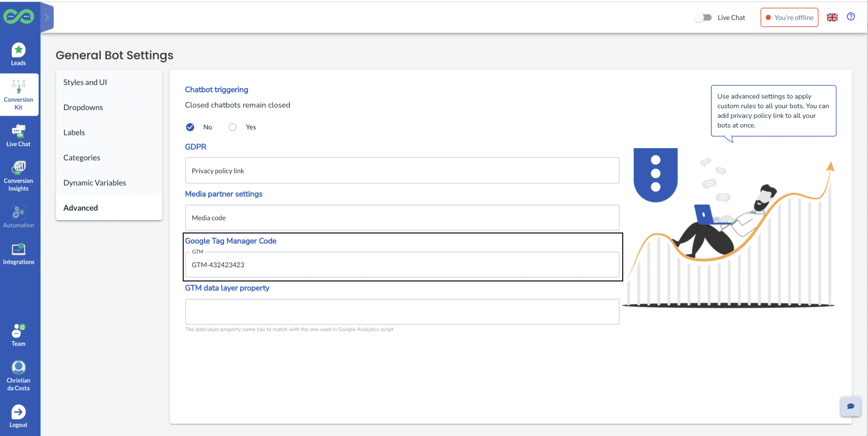
Task: Open the Leads star icon
Action: tap(18, 50)
